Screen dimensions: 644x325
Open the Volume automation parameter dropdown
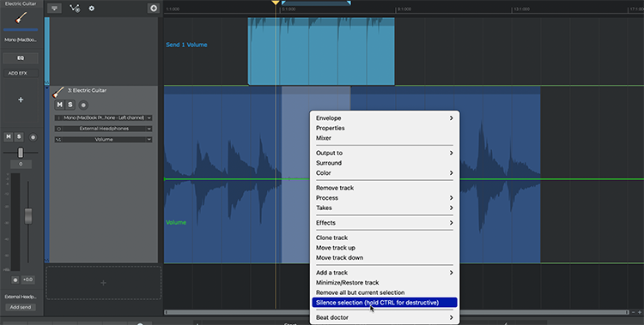tap(103, 140)
